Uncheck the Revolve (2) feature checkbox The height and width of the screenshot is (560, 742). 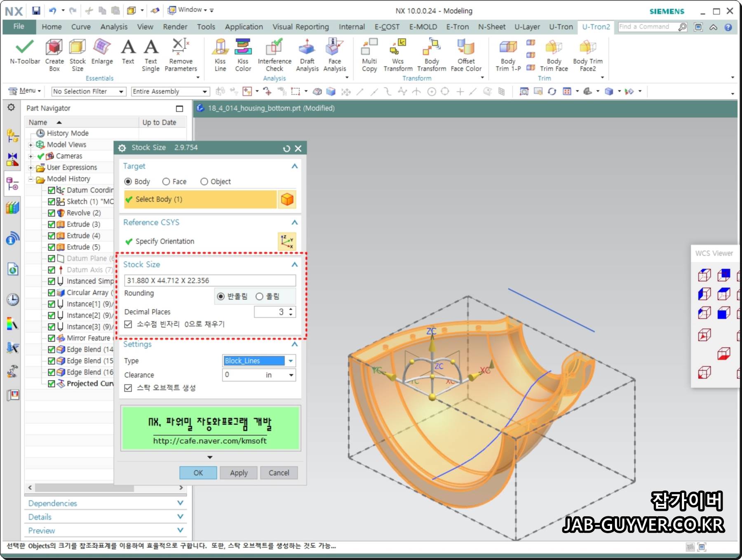(52, 213)
